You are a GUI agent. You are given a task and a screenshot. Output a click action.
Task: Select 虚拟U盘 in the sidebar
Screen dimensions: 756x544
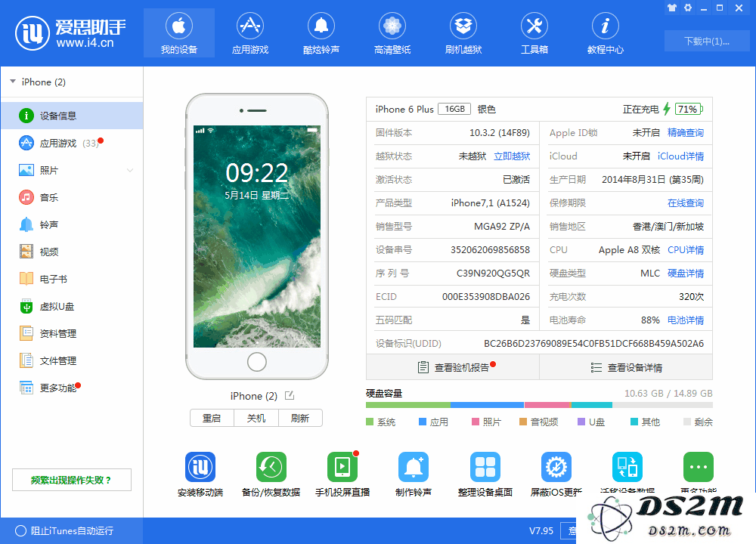72,307
